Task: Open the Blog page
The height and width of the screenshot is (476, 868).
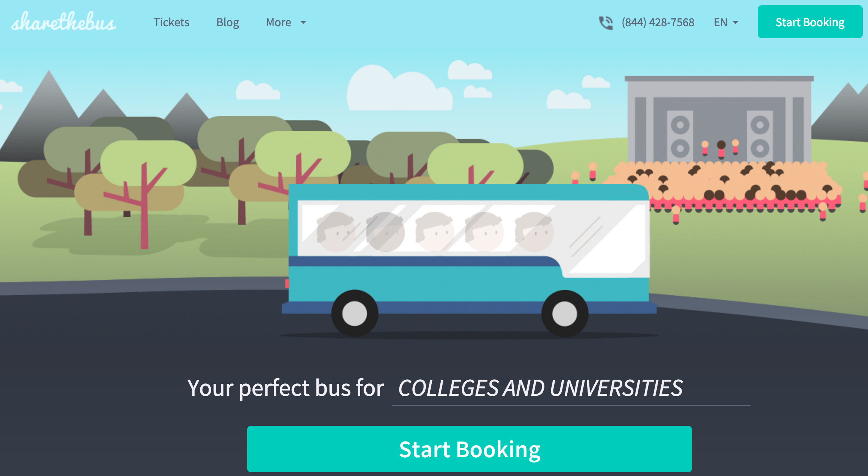Action: click(228, 22)
